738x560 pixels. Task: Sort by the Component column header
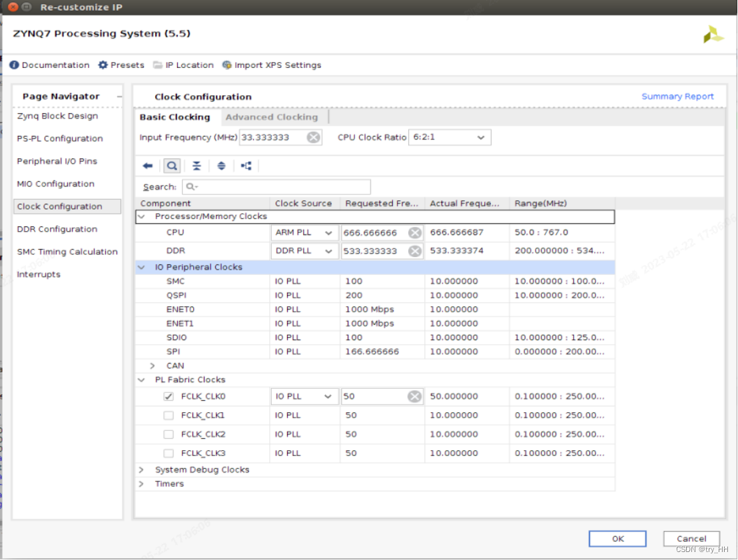click(203, 203)
